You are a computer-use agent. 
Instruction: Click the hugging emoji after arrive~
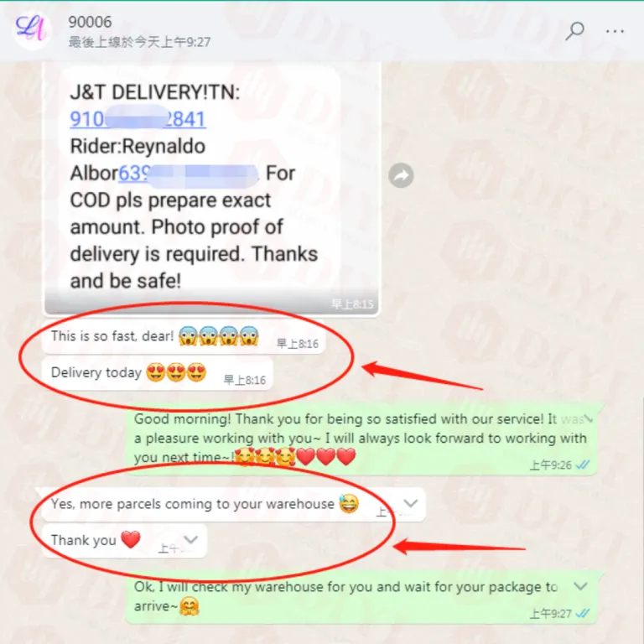[189, 606]
